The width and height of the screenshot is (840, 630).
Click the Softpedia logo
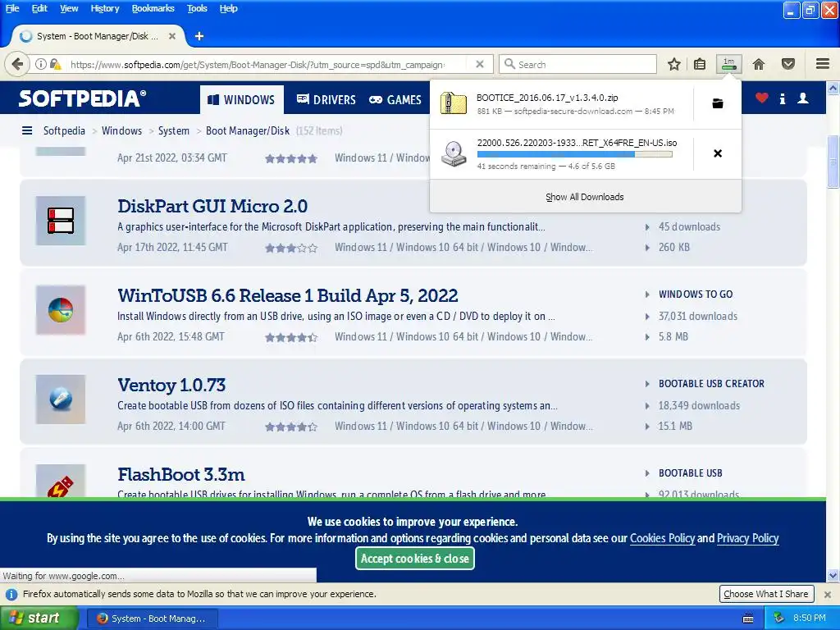82,98
